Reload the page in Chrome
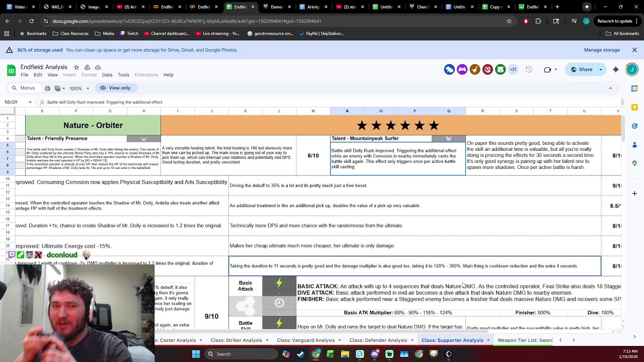The image size is (644, 362). point(31,21)
